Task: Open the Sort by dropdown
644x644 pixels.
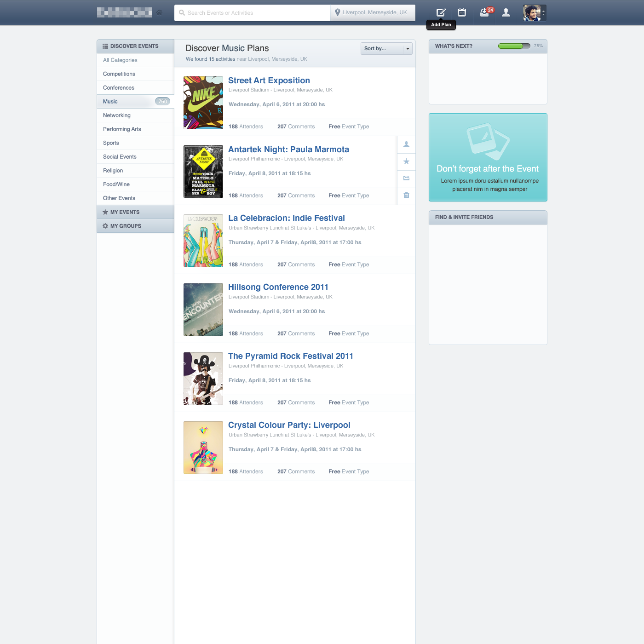Action: 386,48
